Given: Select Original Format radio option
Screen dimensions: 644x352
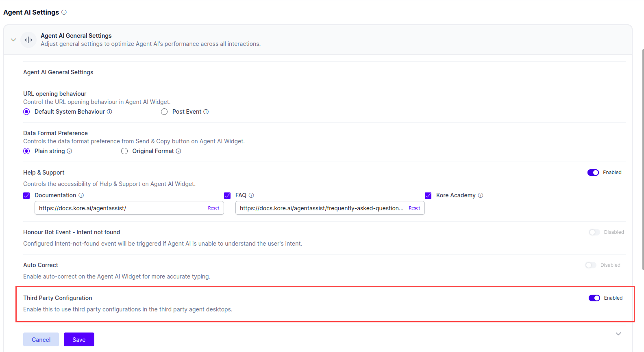Looking at the screenshot, I should click(x=124, y=151).
